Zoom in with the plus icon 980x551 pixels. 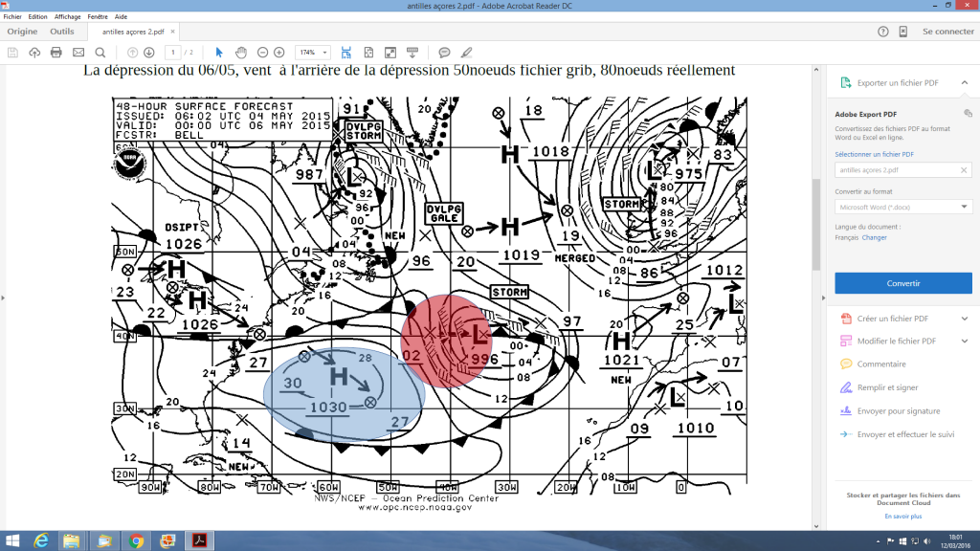[x=279, y=53]
